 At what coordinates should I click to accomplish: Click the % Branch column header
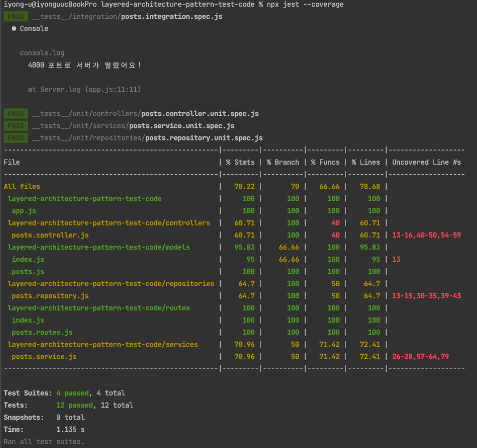point(283,162)
